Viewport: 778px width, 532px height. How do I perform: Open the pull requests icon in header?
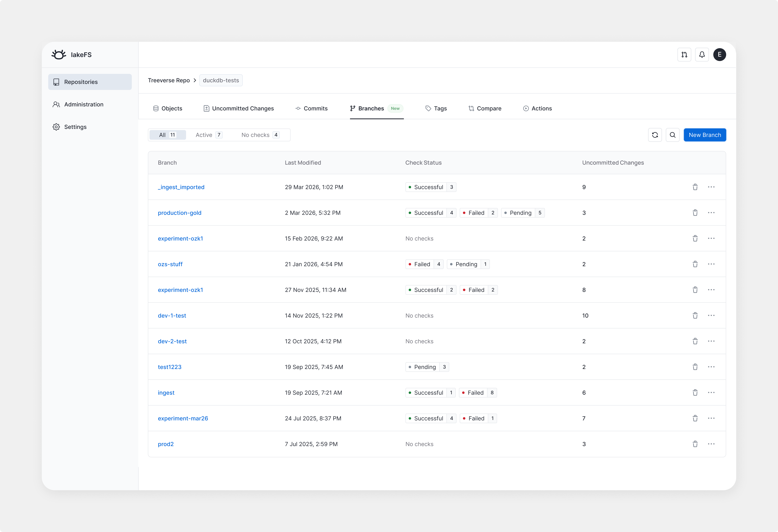(x=684, y=54)
